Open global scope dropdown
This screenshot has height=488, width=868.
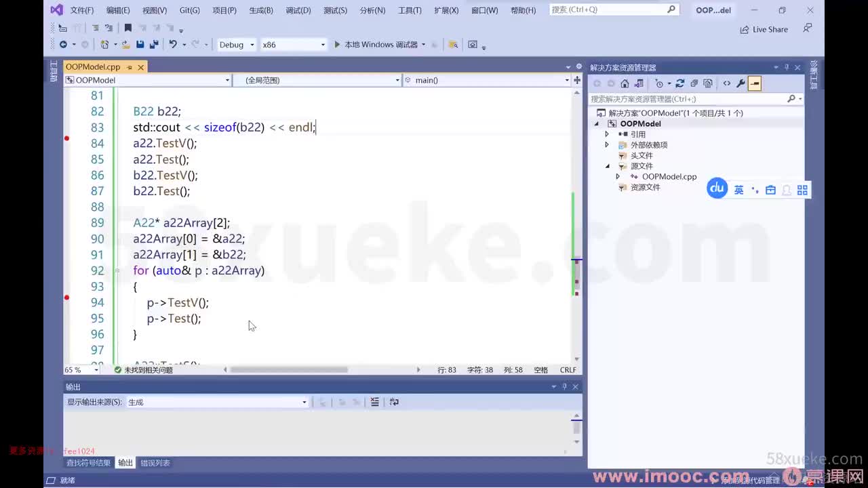click(x=317, y=80)
